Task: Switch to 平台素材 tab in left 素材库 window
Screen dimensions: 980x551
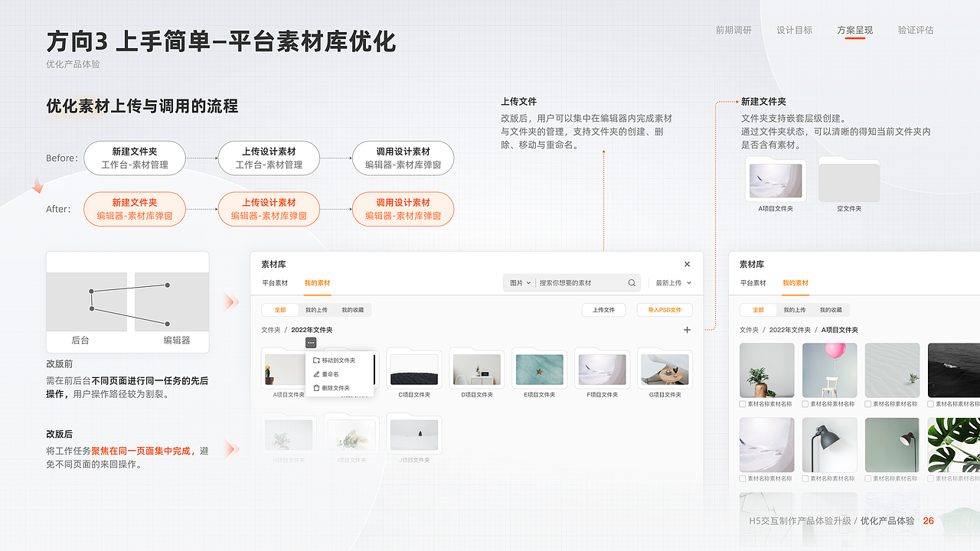Action: [275, 283]
